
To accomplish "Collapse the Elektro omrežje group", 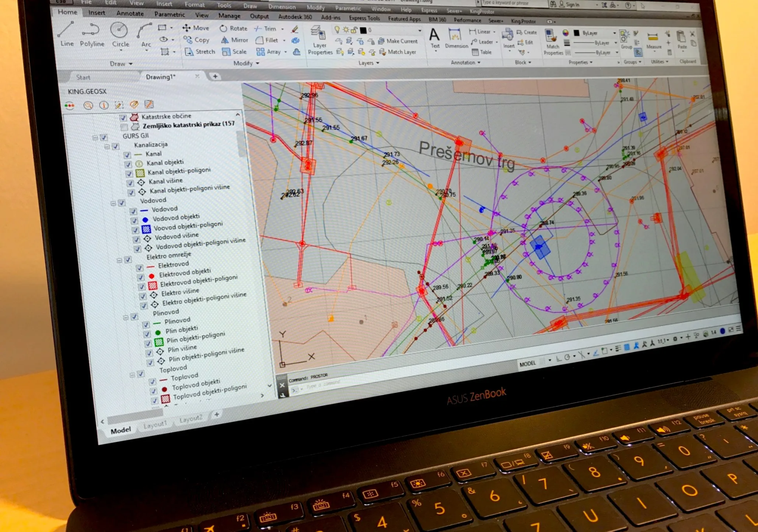I will pos(119,260).
